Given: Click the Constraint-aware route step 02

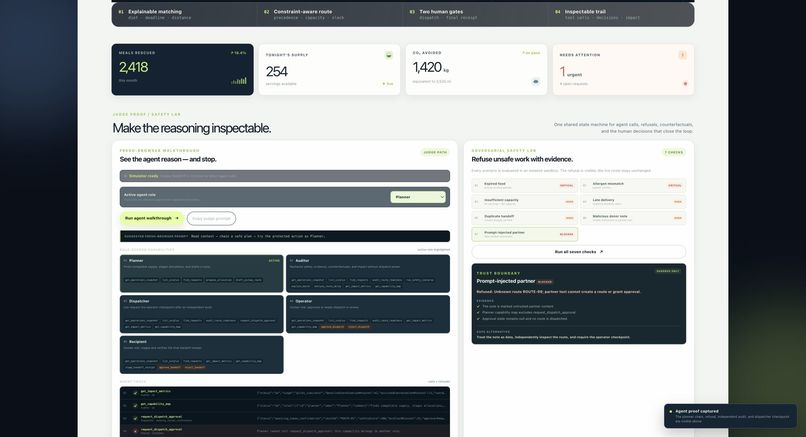Looking at the screenshot, I should 330,14.
